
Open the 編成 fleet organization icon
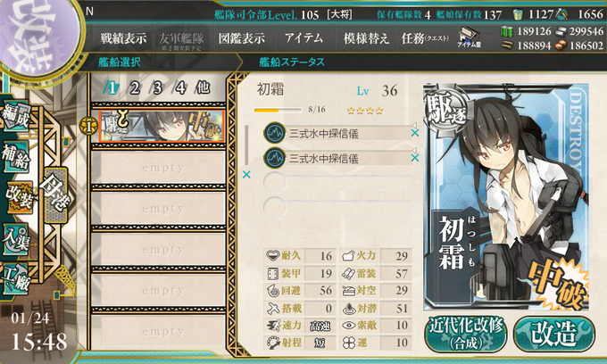pos(16,115)
